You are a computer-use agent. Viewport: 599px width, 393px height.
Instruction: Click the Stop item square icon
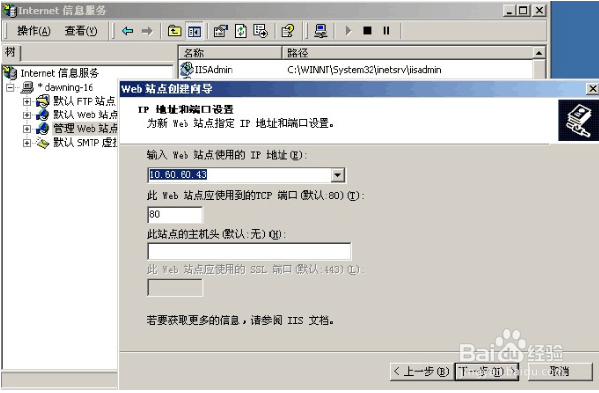coord(367,31)
